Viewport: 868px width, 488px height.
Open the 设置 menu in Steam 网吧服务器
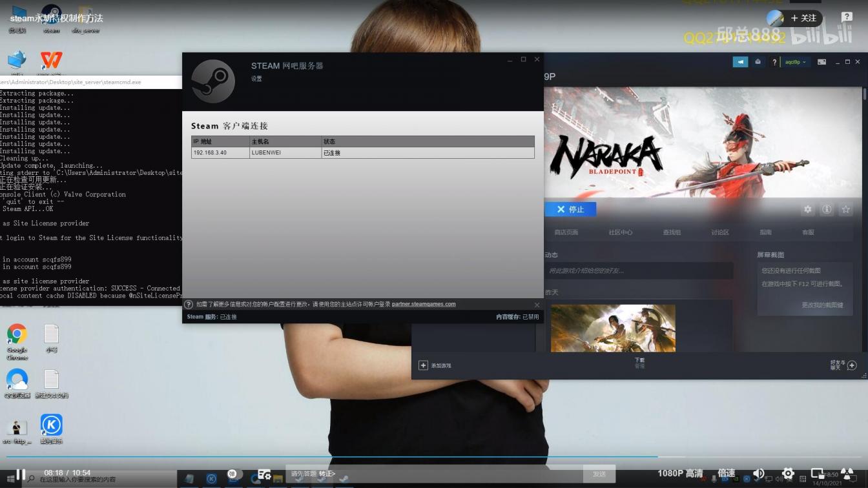tap(256, 79)
